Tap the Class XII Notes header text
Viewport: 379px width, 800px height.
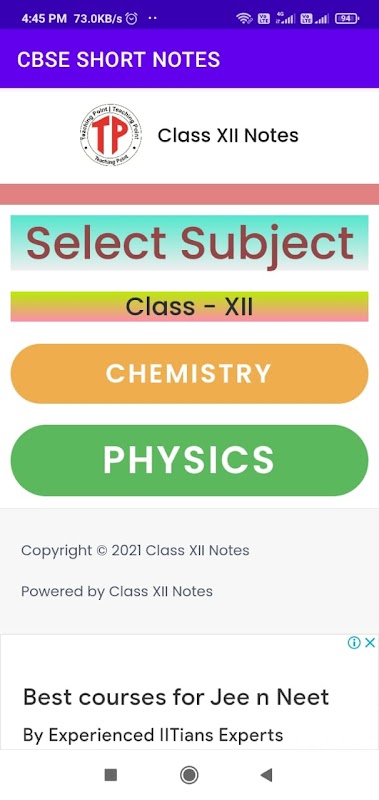(228, 136)
